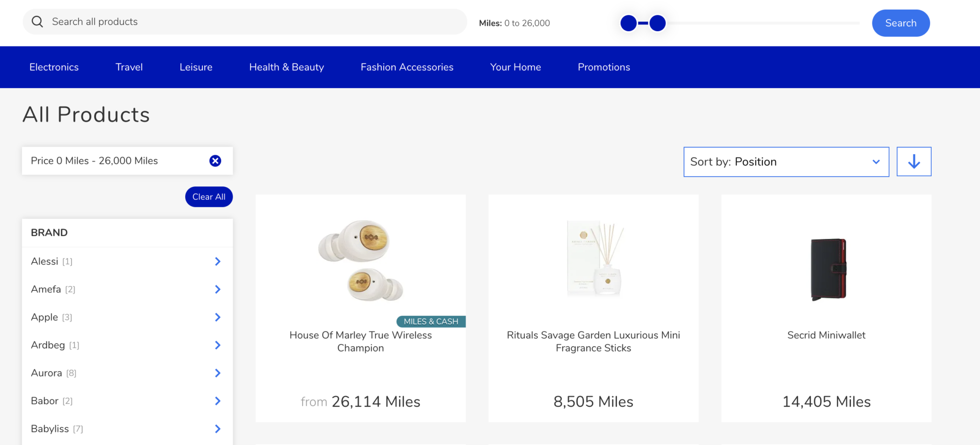Click the grey miles slider track

pyautogui.click(x=763, y=23)
